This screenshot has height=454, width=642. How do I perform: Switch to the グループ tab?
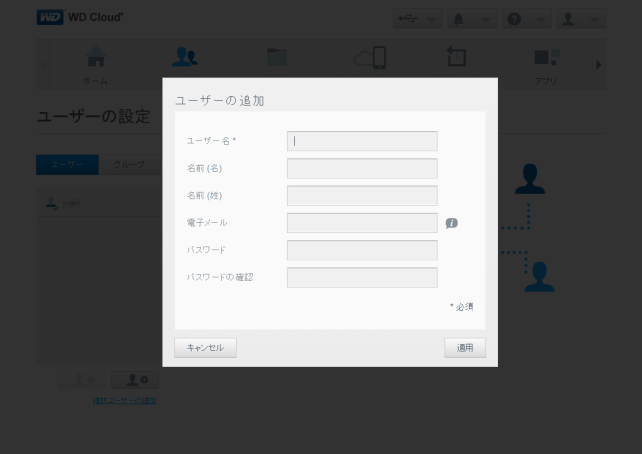pyautogui.click(x=129, y=165)
